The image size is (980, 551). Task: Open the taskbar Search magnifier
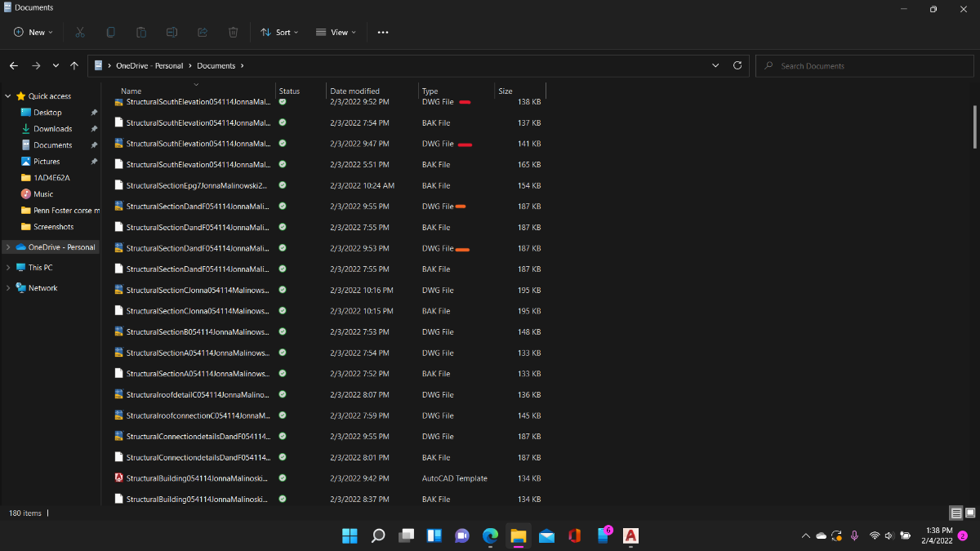[x=378, y=535]
